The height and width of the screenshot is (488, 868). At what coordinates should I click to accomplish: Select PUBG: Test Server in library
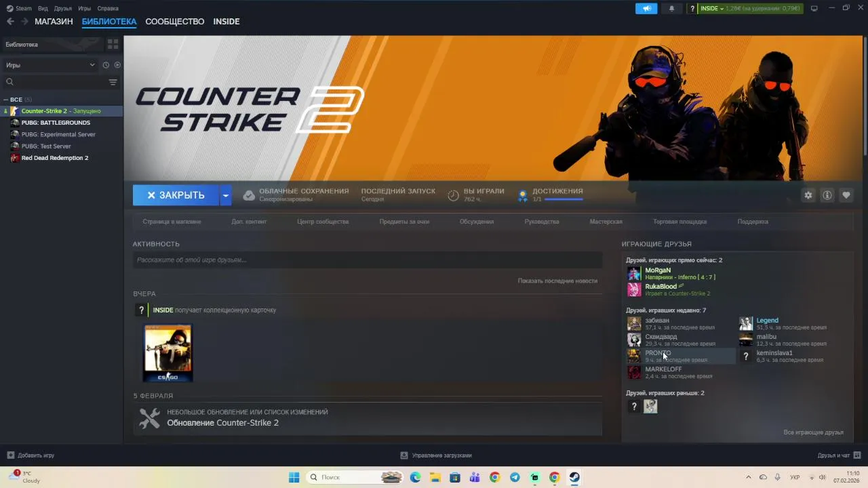(x=46, y=146)
